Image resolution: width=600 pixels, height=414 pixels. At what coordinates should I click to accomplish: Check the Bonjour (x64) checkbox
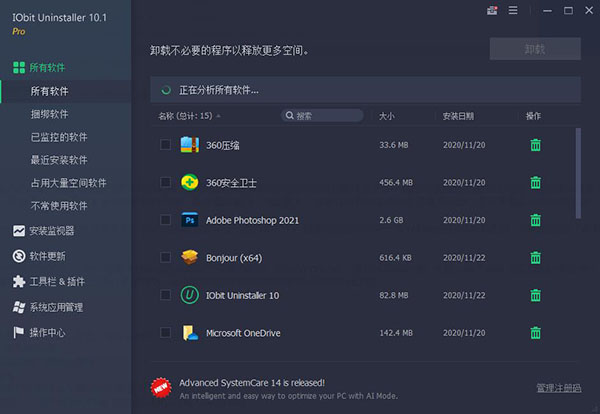(165, 257)
